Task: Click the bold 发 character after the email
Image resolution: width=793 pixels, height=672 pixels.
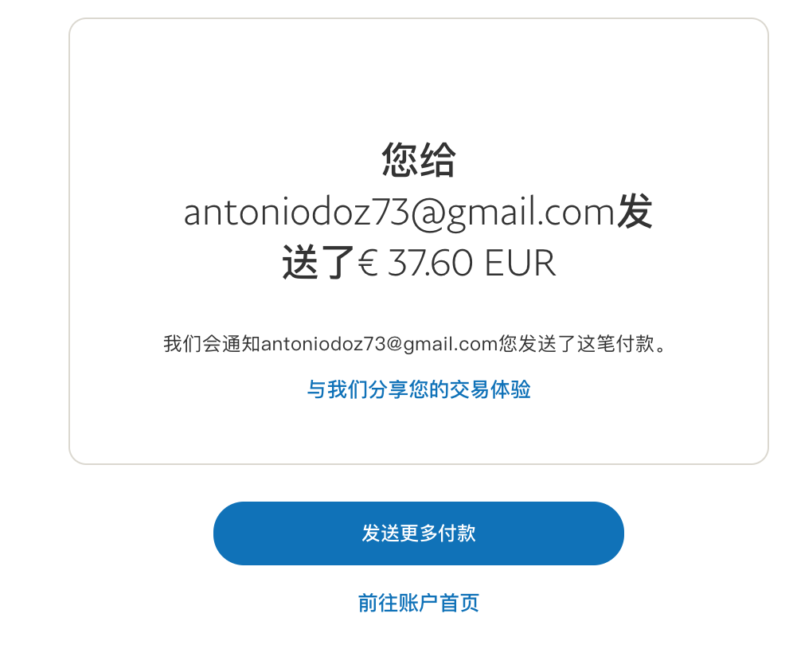Action: [635, 211]
